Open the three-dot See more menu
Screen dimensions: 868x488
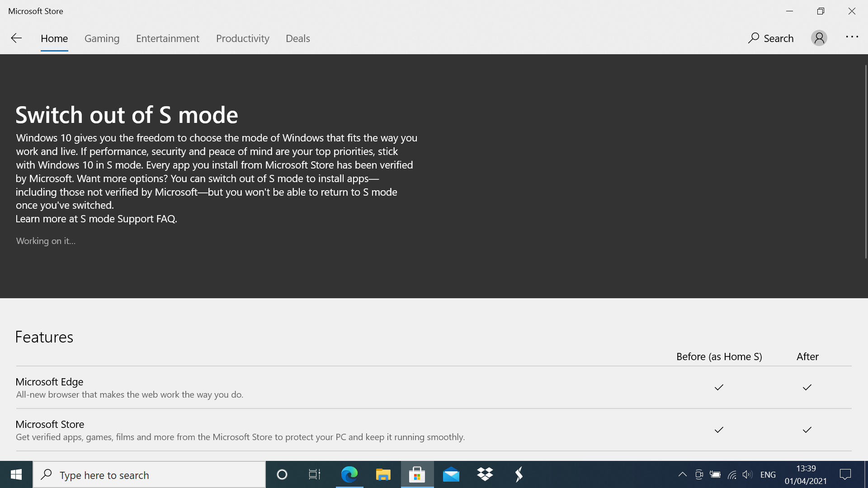[x=852, y=37]
